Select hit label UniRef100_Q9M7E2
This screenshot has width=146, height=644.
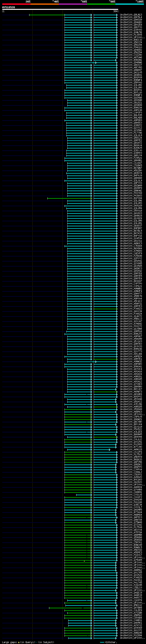131,140
